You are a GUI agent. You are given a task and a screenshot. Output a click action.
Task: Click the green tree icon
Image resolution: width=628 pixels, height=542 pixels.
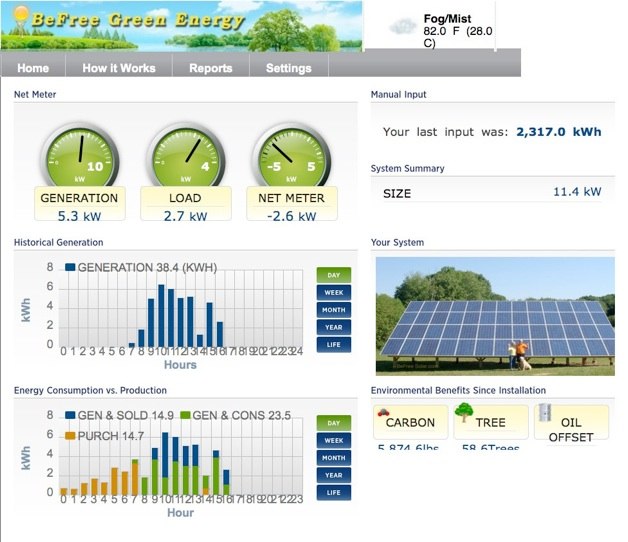(464, 412)
